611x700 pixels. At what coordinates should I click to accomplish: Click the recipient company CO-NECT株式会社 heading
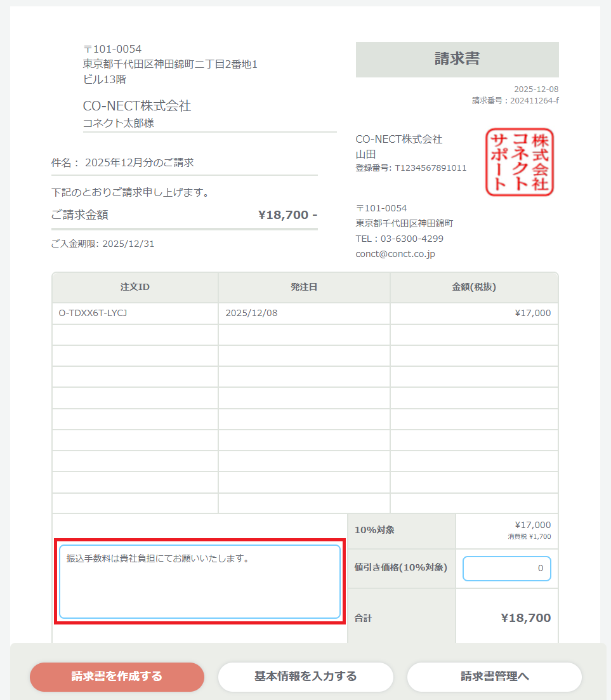137,106
